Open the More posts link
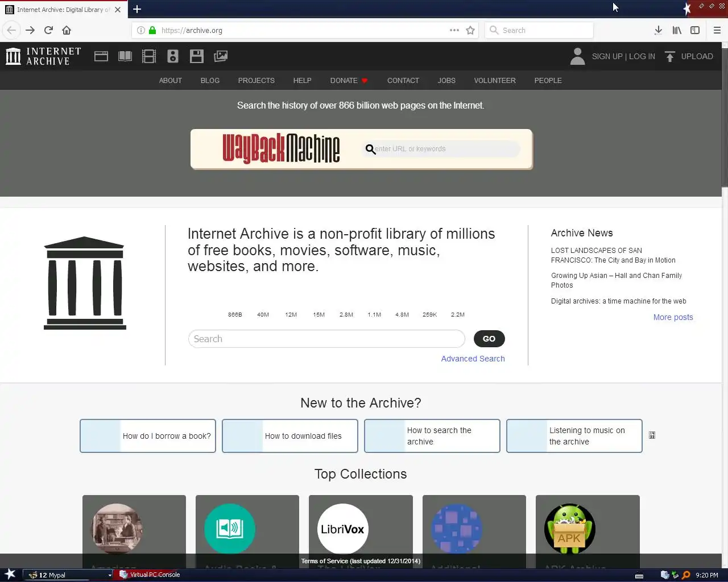 click(x=673, y=317)
